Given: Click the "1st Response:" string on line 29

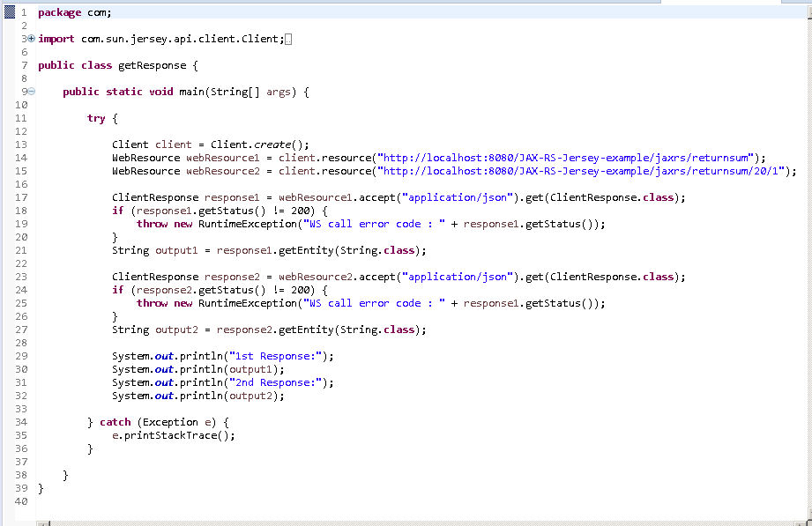Looking at the screenshot, I should coord(275,356).
